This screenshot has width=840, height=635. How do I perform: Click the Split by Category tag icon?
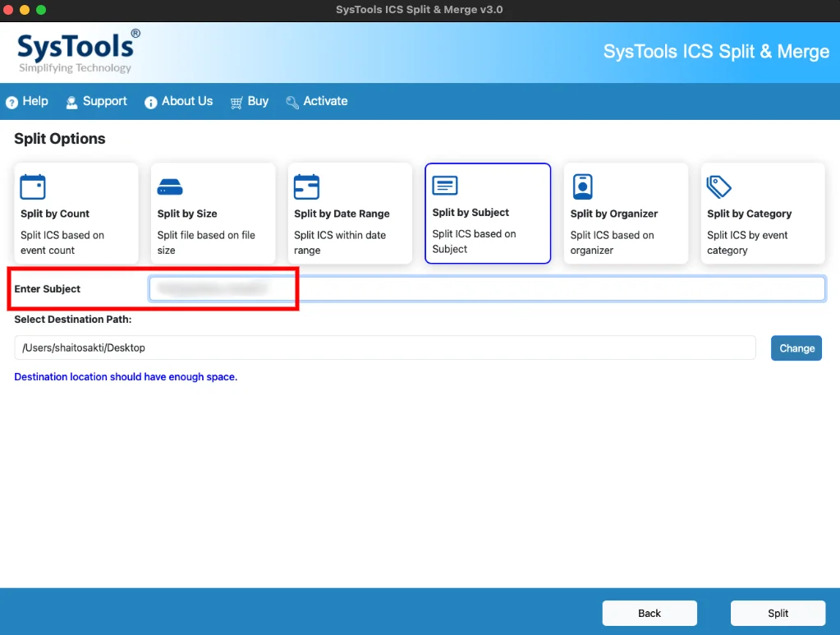[x=719, y=187]
